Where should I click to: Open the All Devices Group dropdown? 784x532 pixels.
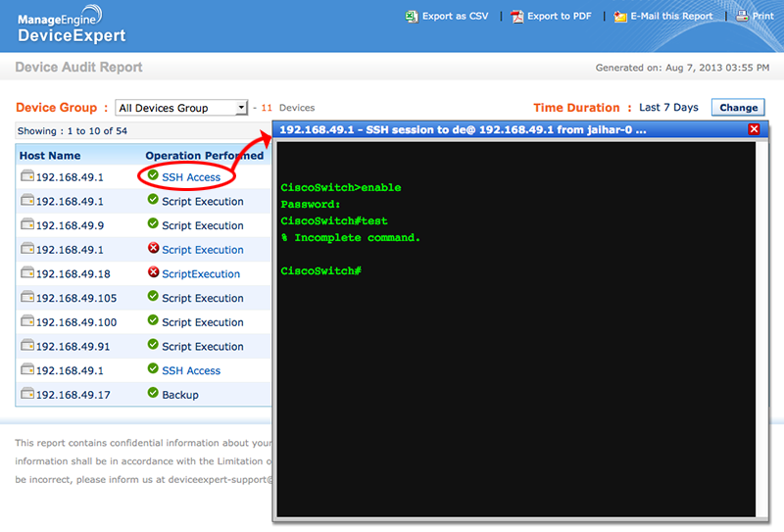click(181, 108)
